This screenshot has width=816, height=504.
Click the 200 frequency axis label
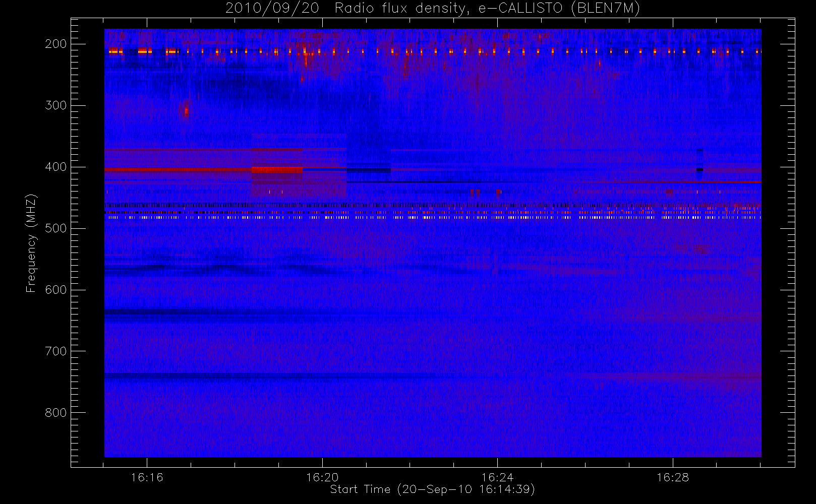coord(56,44)
